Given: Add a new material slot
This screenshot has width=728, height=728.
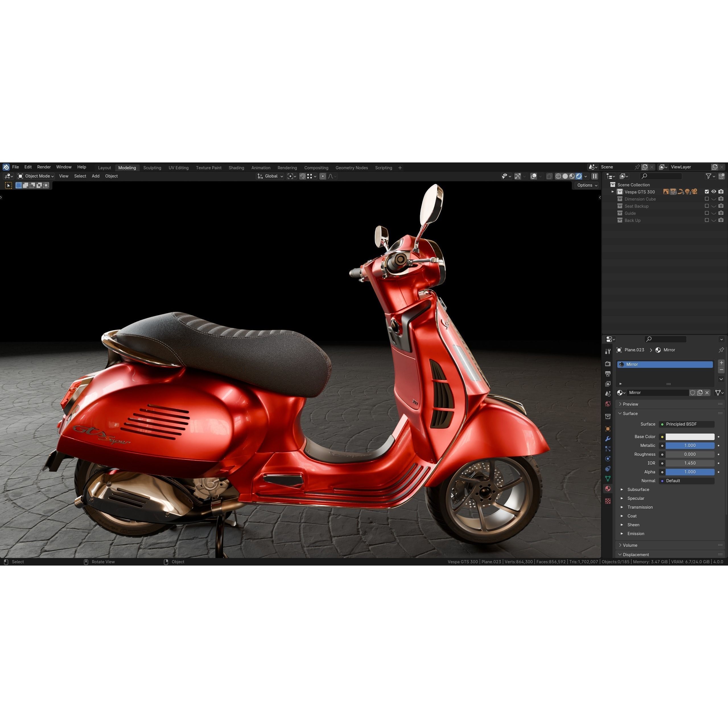Looking at the screenshot, I should (721, 363).
